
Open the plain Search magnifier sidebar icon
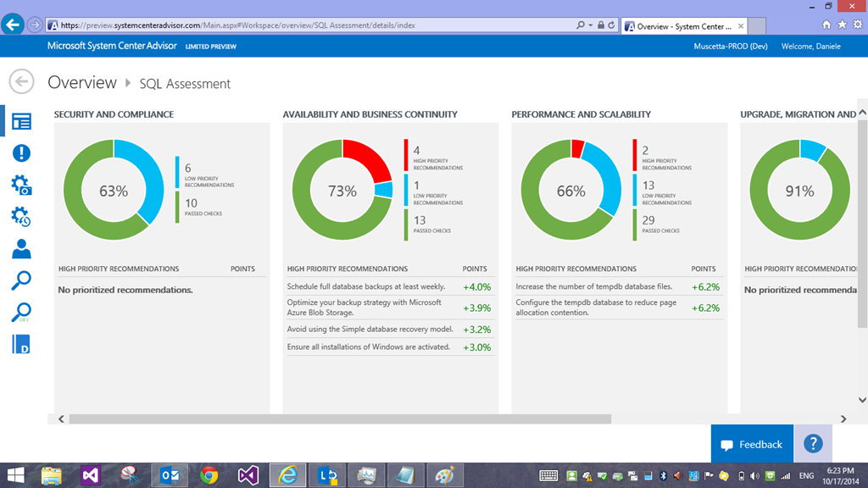(21, 280)
